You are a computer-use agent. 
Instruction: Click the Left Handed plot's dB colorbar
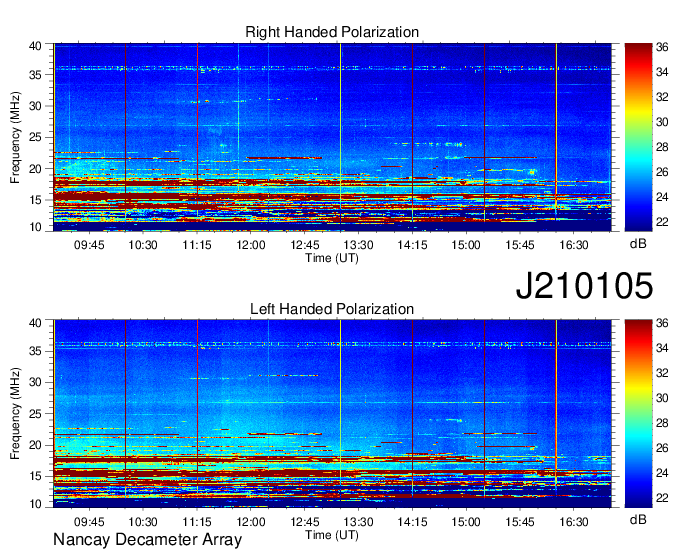[x=638, y=414]
